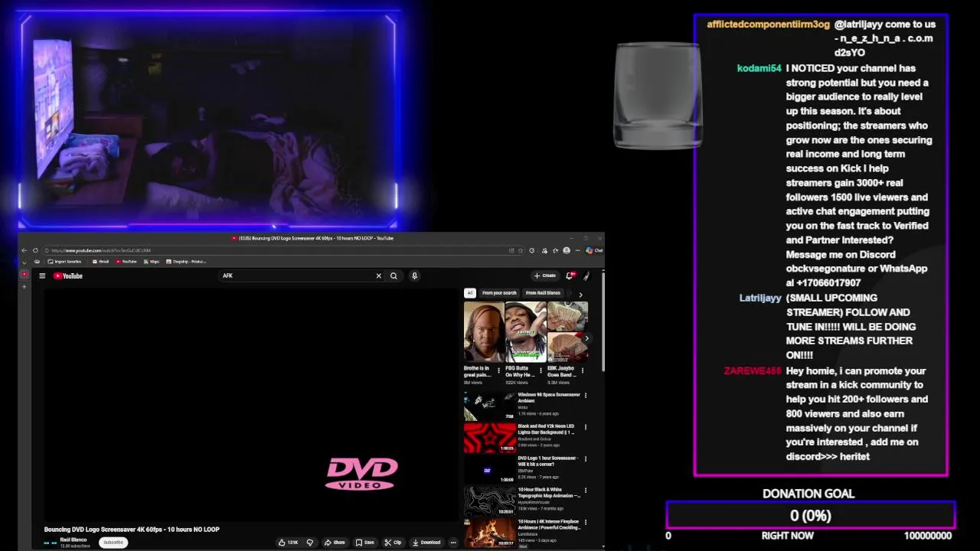980x551 pixels.
Task: Open the YouTube account avatar menu
Action: point(586,275)
